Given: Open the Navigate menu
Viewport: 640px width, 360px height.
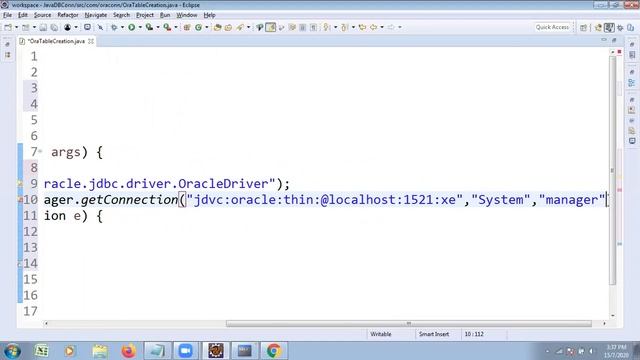Looking at the screenshot, I should pos(96,15).
